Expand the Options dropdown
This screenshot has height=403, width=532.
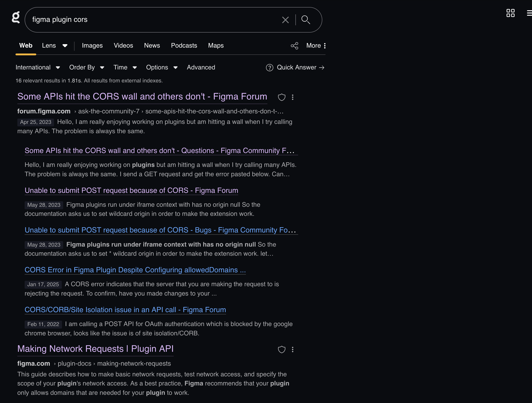tap(162, 68)
